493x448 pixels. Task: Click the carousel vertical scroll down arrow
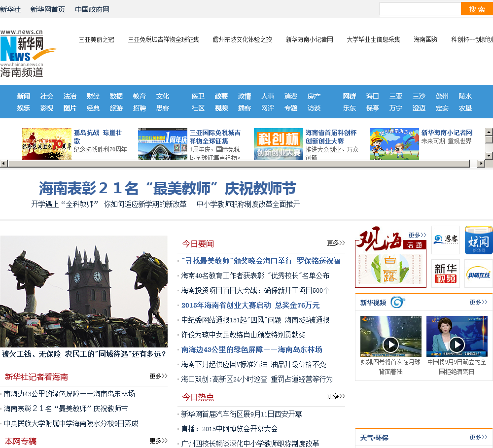pos(489,156)
